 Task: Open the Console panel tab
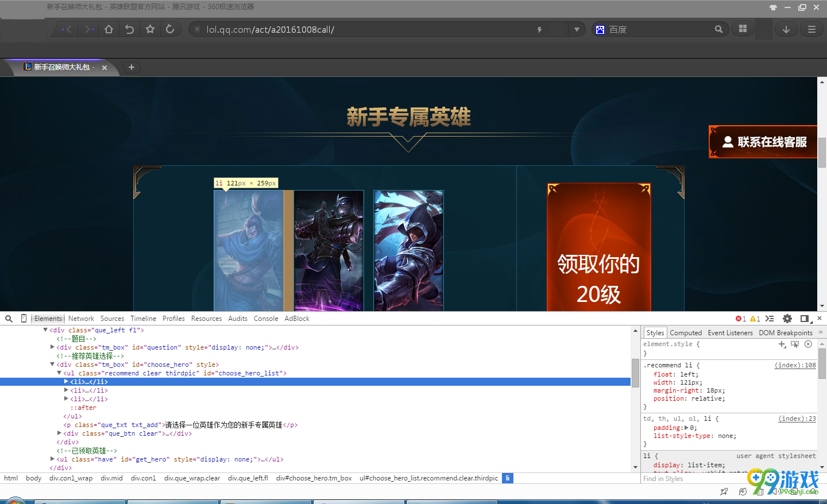pos(266,319)
